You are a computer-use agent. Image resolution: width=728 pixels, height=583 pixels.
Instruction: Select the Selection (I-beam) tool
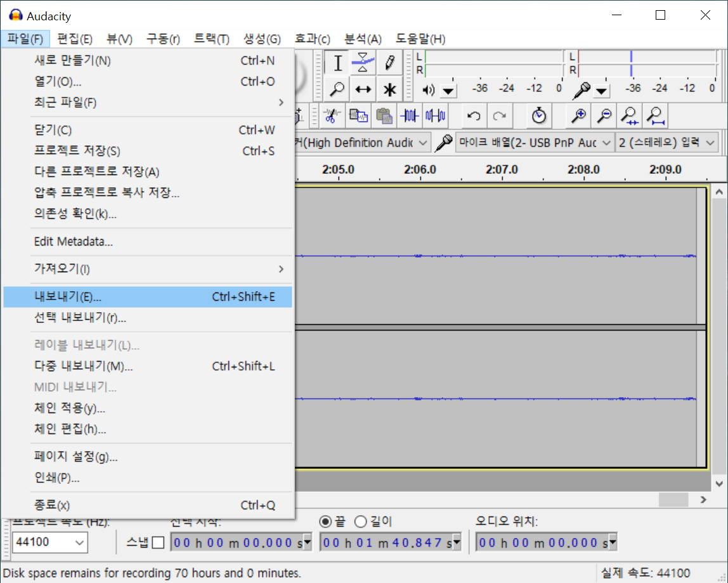[x=337, y=63]
